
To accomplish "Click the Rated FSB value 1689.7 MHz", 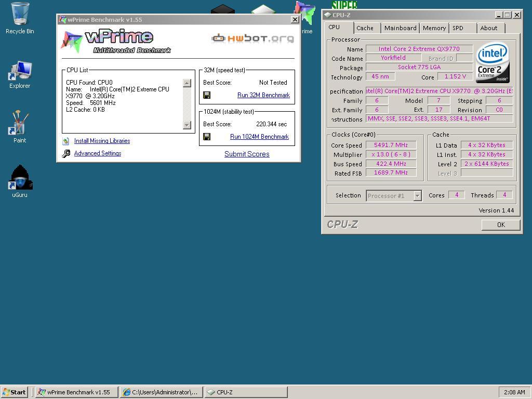I will point(391,173).
